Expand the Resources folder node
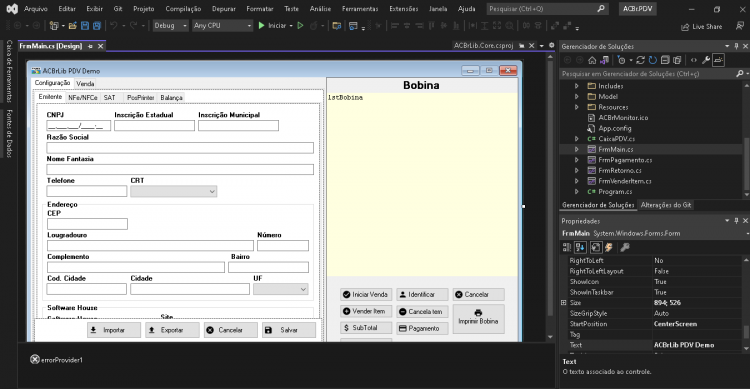The image size is (750, 389). [x=576, y=107]
